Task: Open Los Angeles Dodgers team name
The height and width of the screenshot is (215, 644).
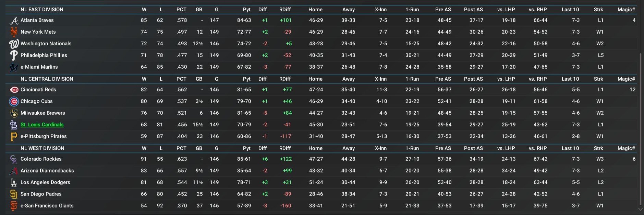Action: (45, 182)
